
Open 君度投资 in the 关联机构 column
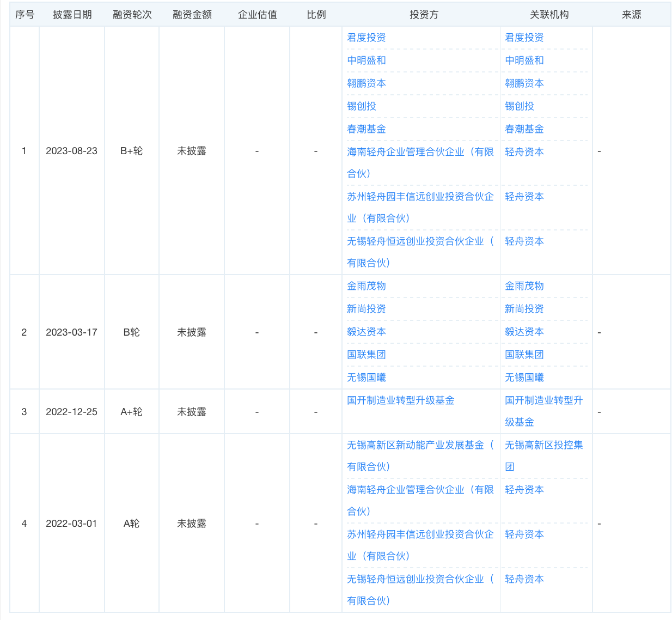click(524, 38)
